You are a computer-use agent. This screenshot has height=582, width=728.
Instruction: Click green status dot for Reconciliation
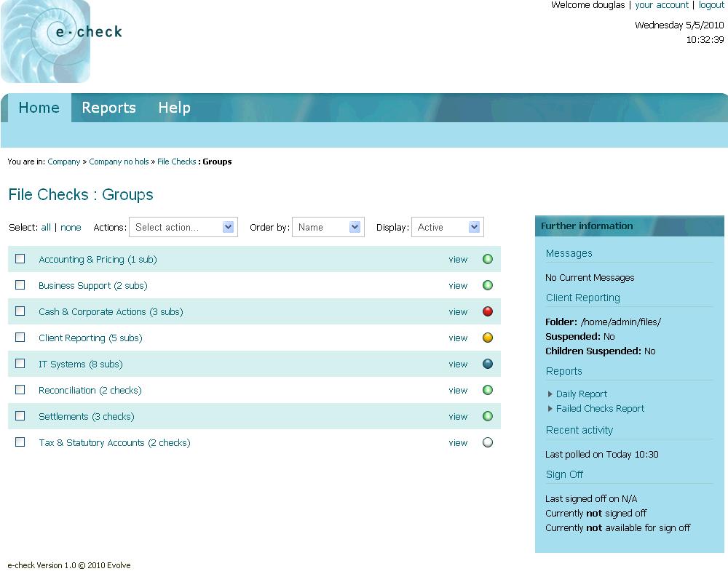click(x=488, y=390)
